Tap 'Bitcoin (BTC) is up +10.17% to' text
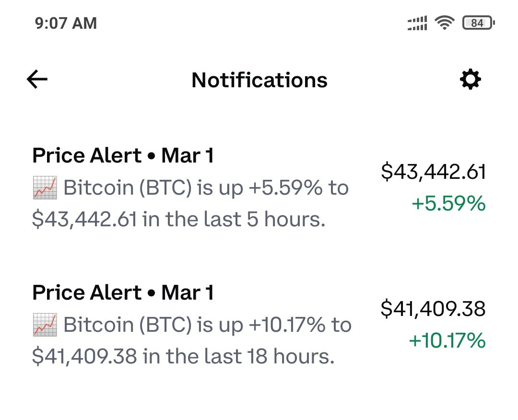Screen dimensions: 518x420 tap(208, 325)
